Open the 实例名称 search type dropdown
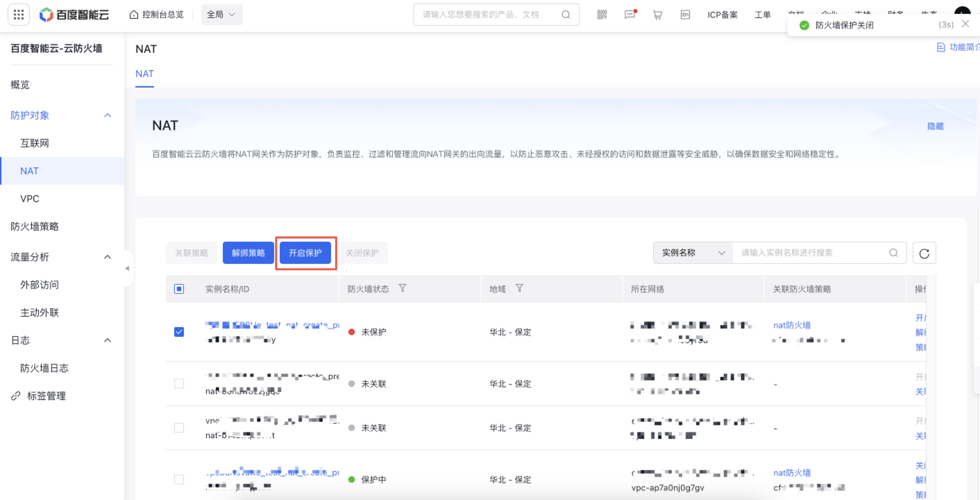Screen dimensions: 980x500 coord(693,253)
